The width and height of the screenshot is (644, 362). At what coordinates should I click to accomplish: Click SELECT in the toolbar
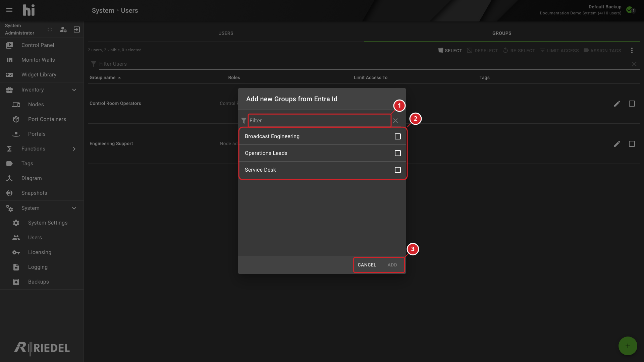[x=450, y=51]
